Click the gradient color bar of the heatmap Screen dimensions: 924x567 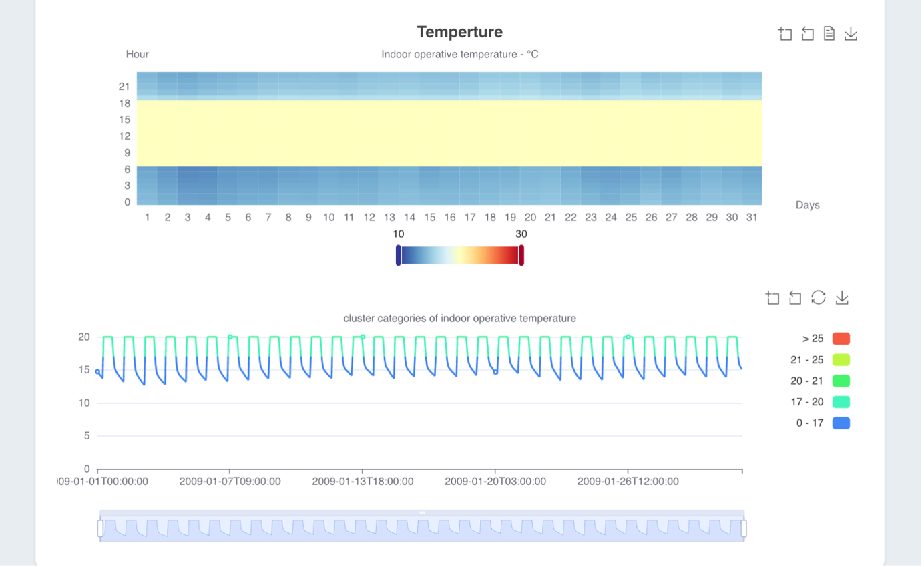460,255
